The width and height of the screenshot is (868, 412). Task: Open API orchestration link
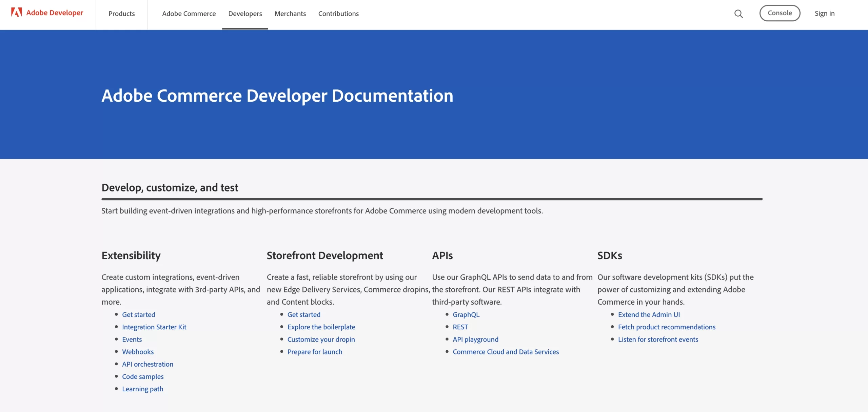[x=147, y=364]
